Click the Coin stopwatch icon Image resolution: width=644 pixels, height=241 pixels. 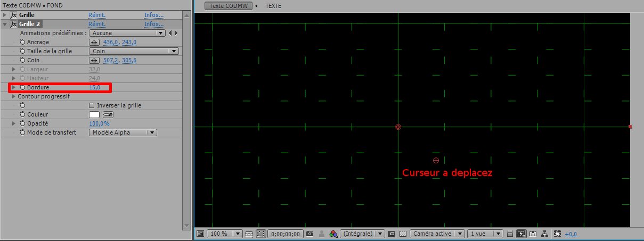click(22, 60)
